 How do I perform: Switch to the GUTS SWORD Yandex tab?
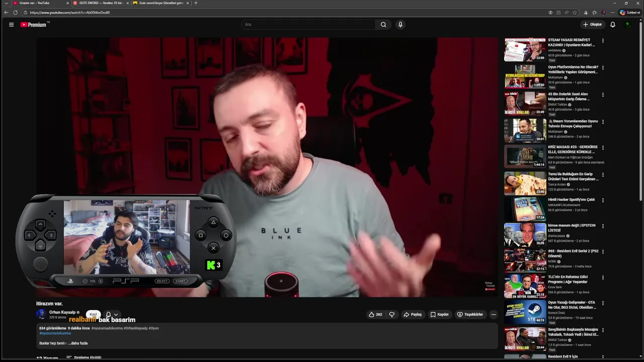(101, 3)
